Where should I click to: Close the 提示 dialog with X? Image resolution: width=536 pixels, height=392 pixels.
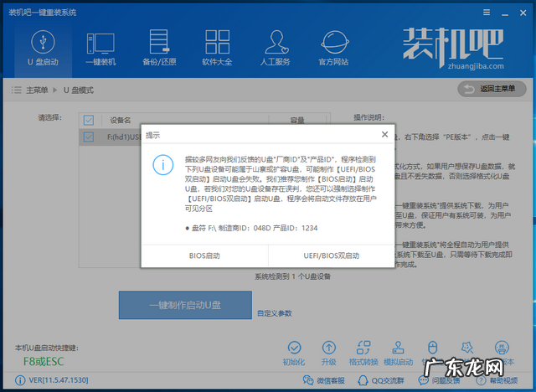(384, 135)
